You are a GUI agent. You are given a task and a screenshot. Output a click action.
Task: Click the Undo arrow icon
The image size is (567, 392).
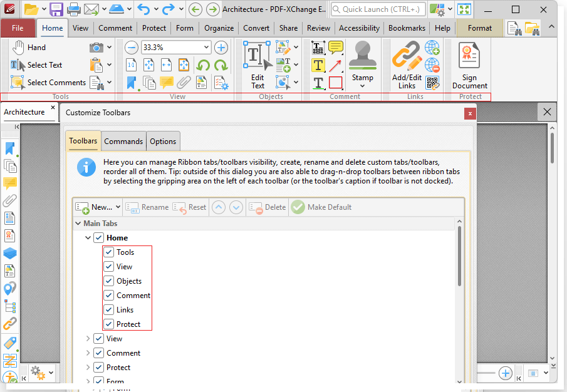pos(144,9)
